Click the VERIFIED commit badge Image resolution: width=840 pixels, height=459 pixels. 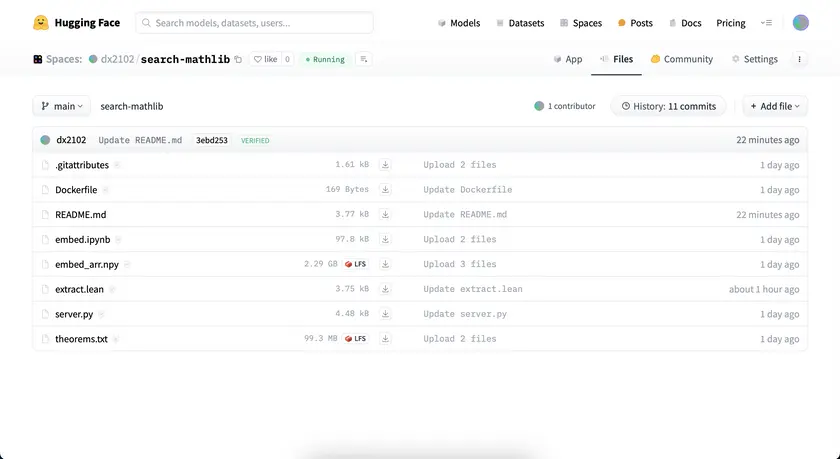pos(255,140)
